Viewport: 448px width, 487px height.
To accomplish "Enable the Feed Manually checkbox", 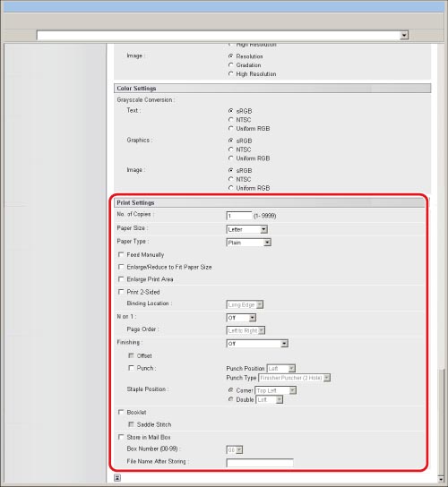I will (121, 254).
